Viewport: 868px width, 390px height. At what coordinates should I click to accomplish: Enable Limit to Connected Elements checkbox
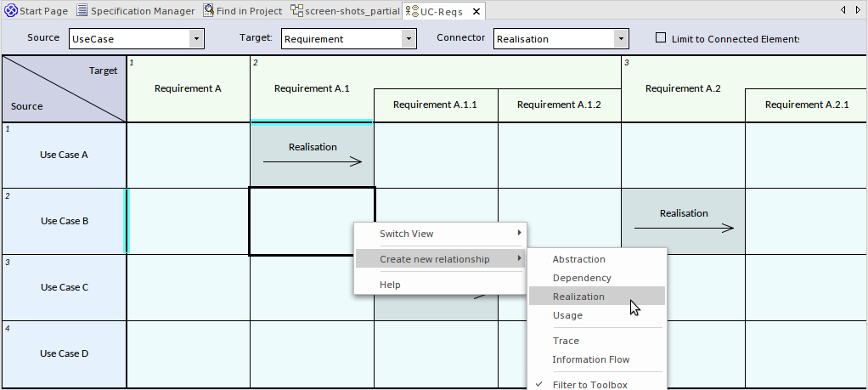tap(661, 38)
